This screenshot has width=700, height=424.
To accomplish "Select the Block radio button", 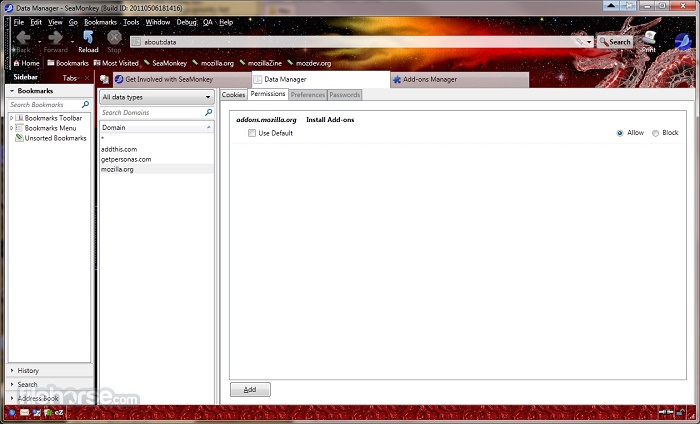I will coord(656,133).
